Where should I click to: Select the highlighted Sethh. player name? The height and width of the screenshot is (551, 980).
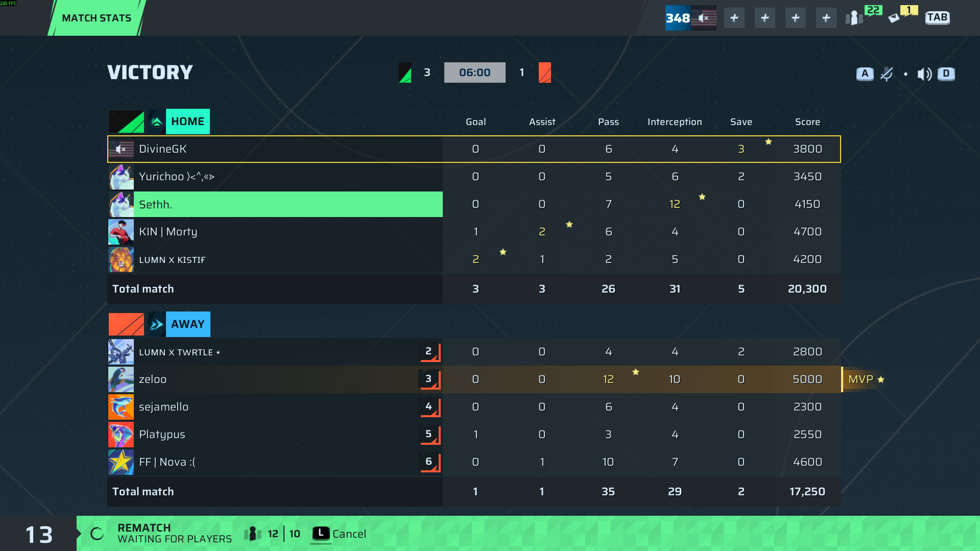(155, 204)
